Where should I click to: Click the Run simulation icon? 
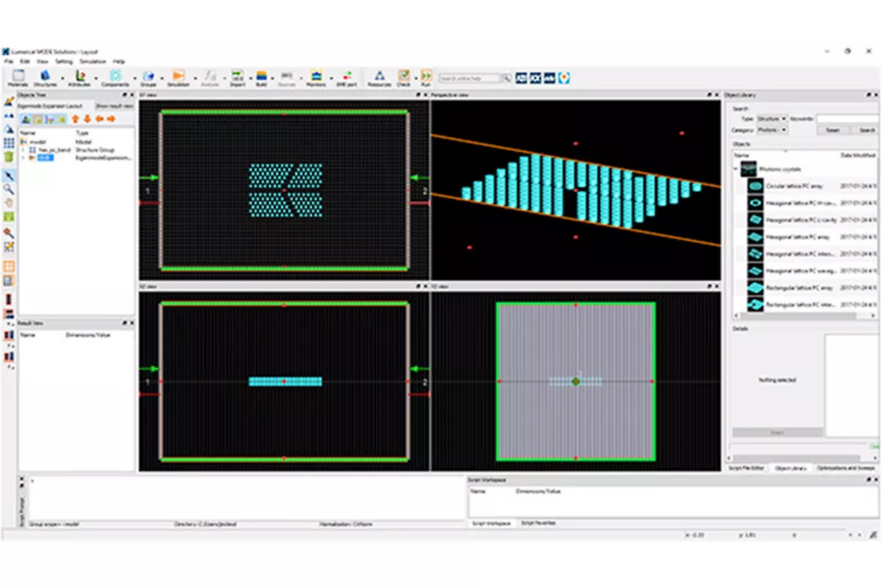(x=426, y=77)
